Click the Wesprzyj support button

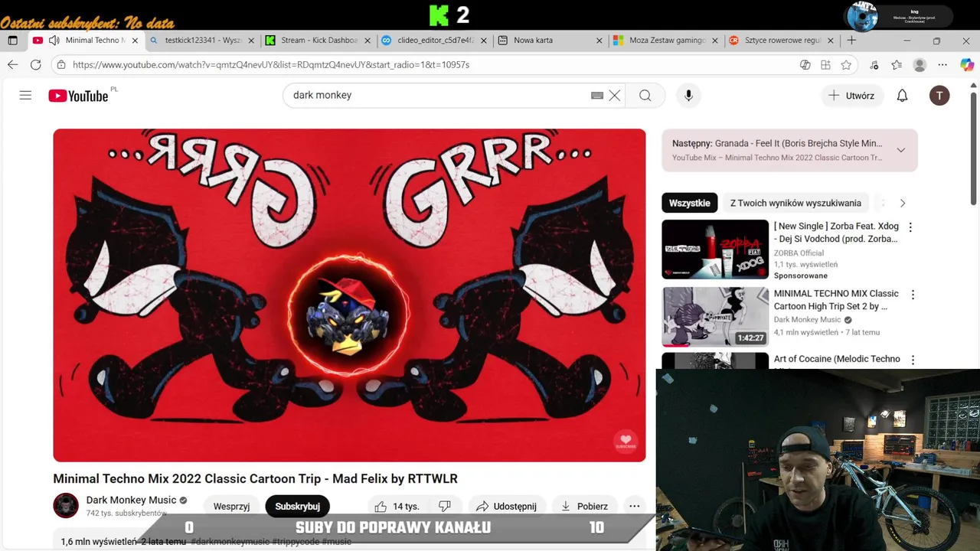pyautogui.click(x=231, y=506)
